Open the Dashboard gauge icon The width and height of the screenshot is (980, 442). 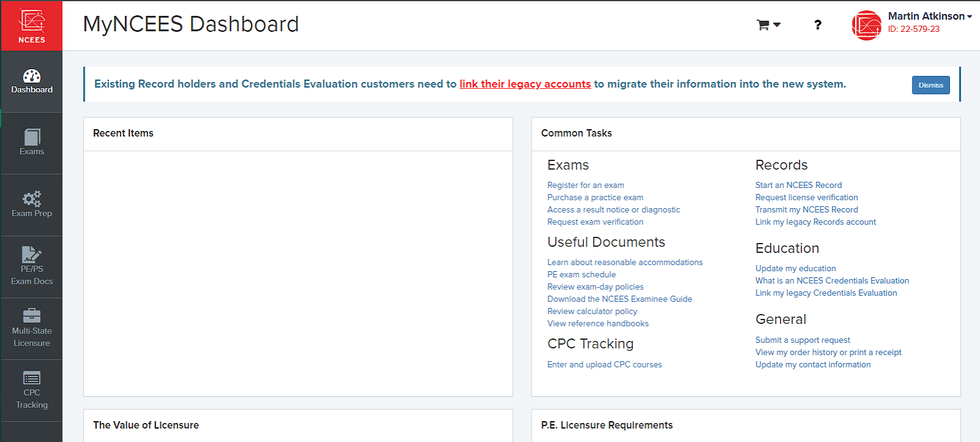point(32,76)
